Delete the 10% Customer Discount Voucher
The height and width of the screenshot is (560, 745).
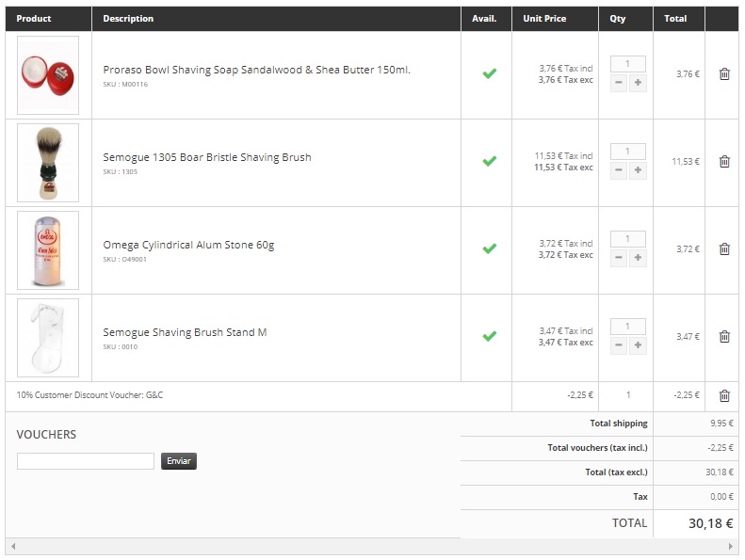pyautogui.click(x=724, y=395)
